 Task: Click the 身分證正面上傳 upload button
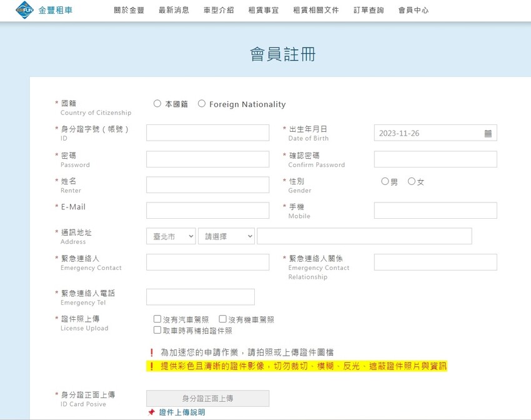[207, 398]
